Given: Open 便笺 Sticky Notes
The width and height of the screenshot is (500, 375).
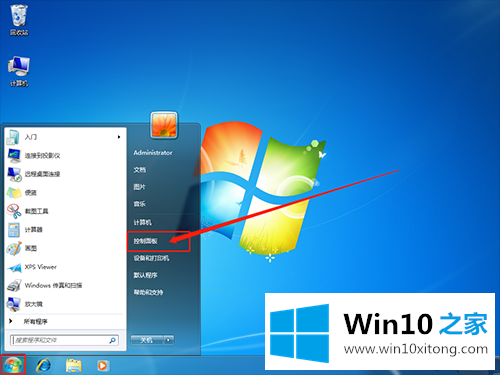Looking at the screenshot, I should pos(65,193).
